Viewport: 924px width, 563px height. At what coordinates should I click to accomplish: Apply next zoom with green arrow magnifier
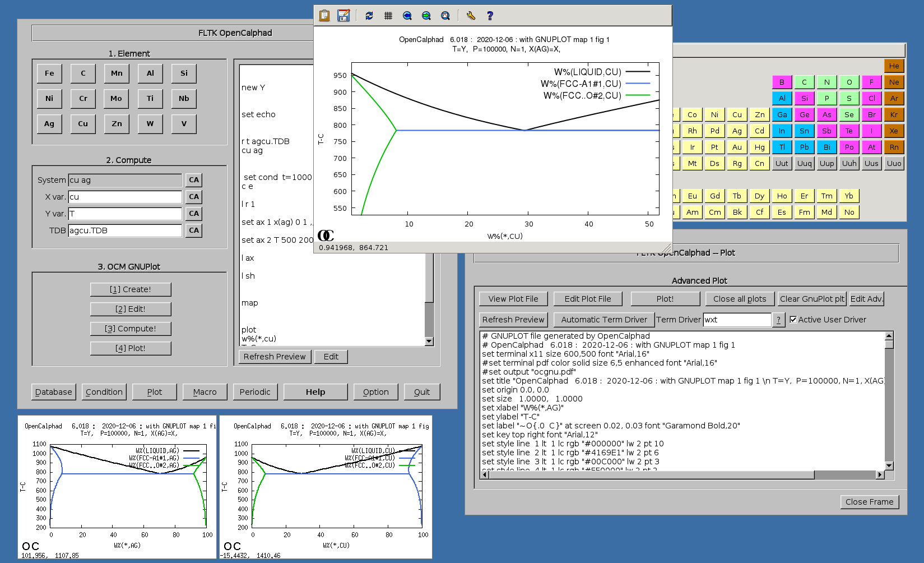point(426,16)
